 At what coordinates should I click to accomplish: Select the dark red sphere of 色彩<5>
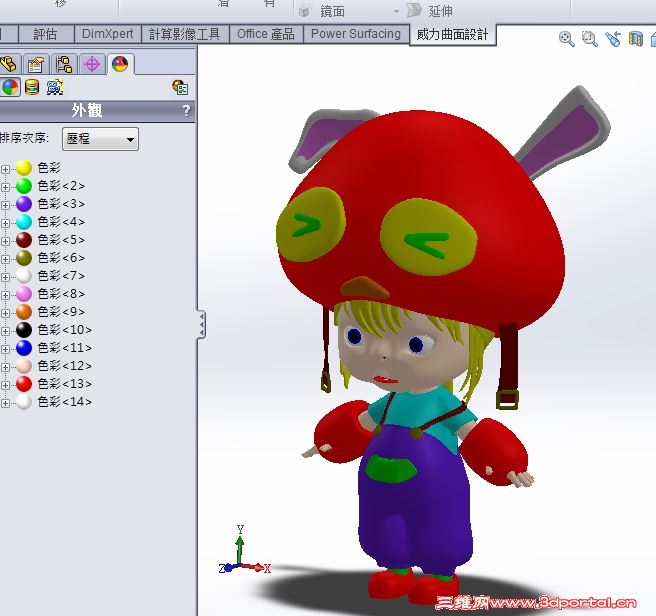point(24,240)
